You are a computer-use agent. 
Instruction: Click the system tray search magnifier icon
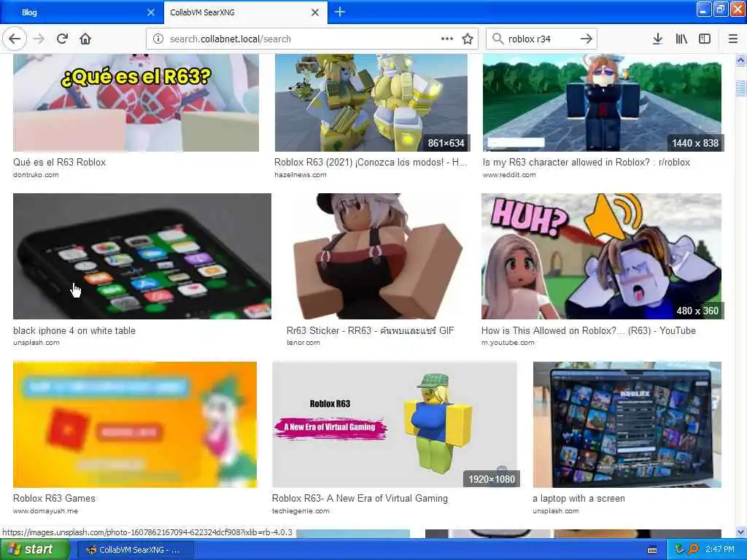pyautogui.click(x=693, y=549)
